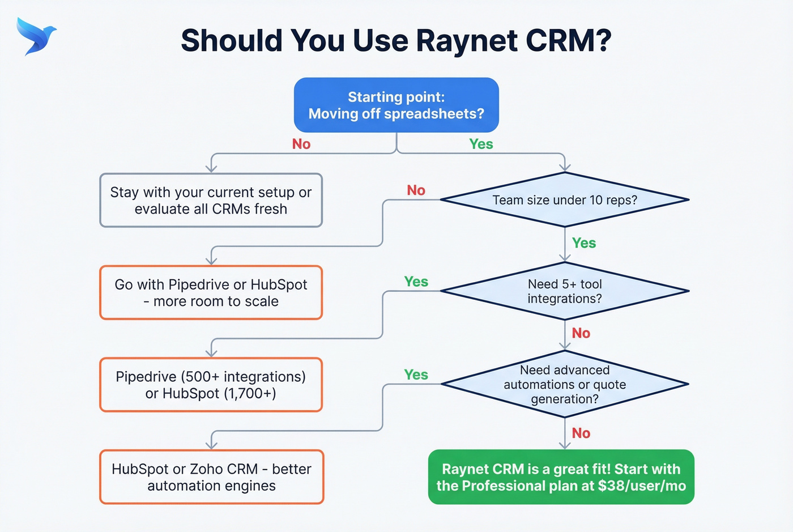
Task: Click the green Yes label below starting point
Action: [481, 144]
